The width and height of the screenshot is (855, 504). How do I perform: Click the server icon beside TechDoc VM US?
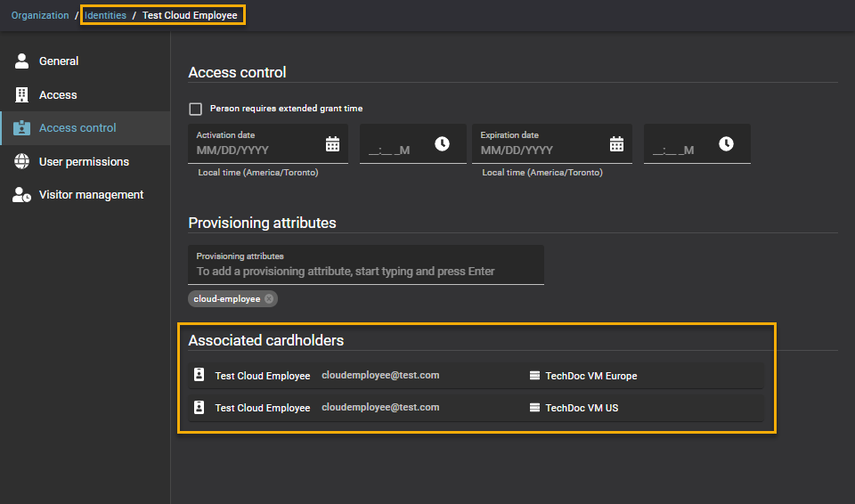pos(534,408)
